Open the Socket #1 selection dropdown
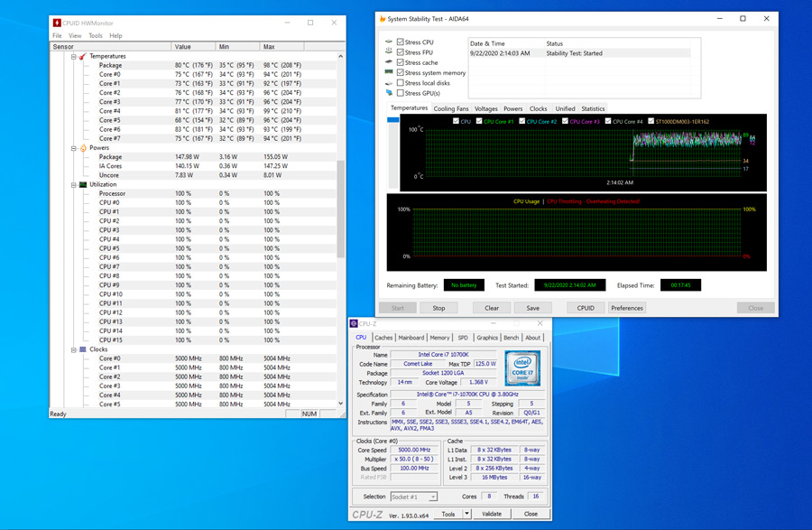The height and width of the screenshot is (530, 812). [x=433, y=497]
